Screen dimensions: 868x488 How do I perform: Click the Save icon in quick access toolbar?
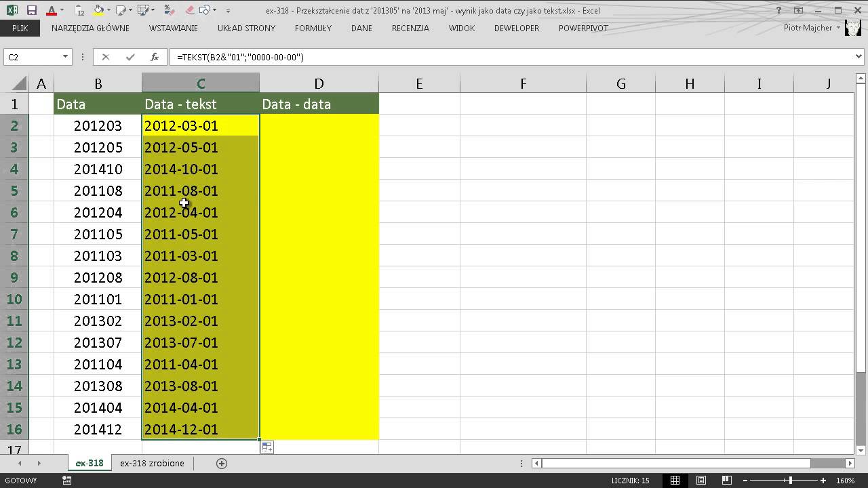32,10
